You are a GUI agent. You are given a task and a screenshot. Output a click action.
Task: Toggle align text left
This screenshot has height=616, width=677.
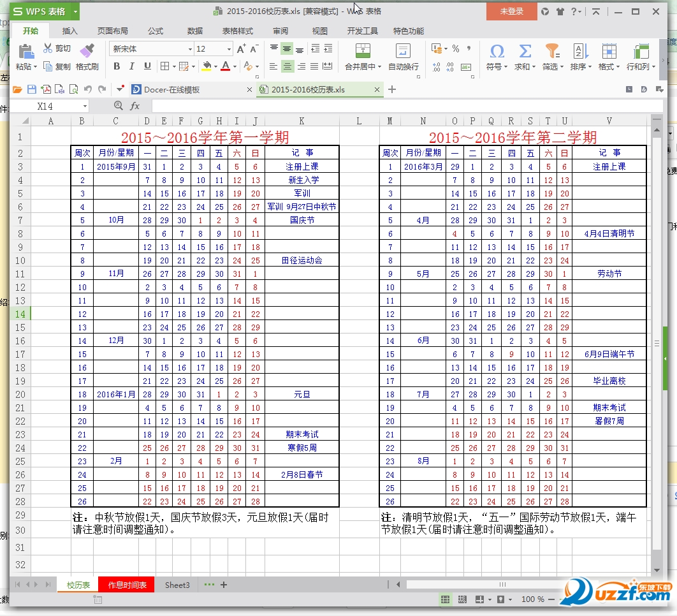point(273,66)
